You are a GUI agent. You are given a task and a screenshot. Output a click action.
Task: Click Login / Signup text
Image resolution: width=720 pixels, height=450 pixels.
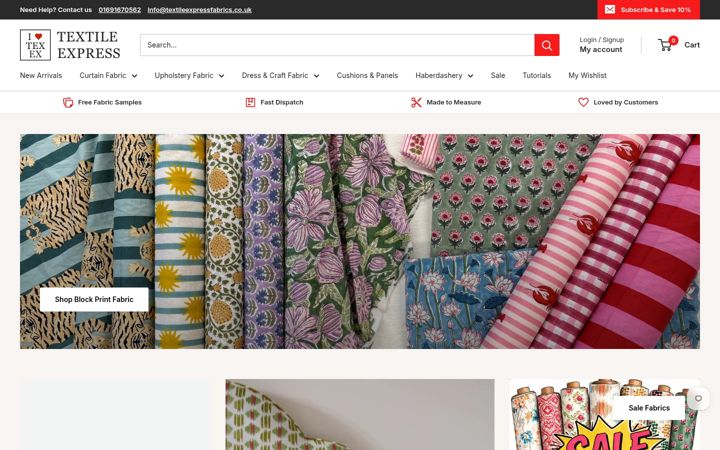(602, 40)
